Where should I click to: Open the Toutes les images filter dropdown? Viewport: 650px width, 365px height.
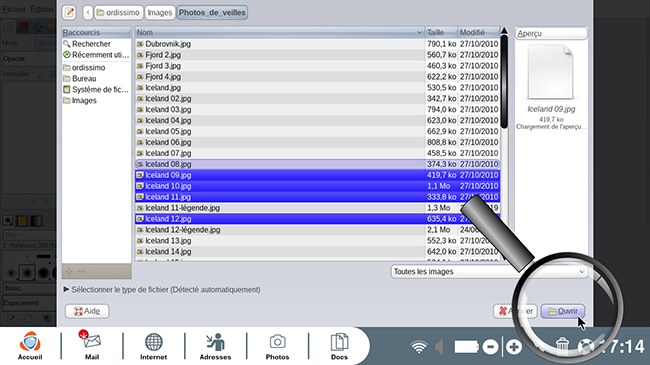pos(490,272)
